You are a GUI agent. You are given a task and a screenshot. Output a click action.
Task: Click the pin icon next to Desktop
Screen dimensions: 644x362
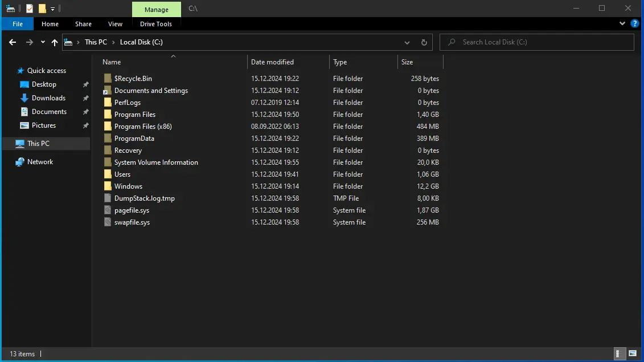(85, 84)
